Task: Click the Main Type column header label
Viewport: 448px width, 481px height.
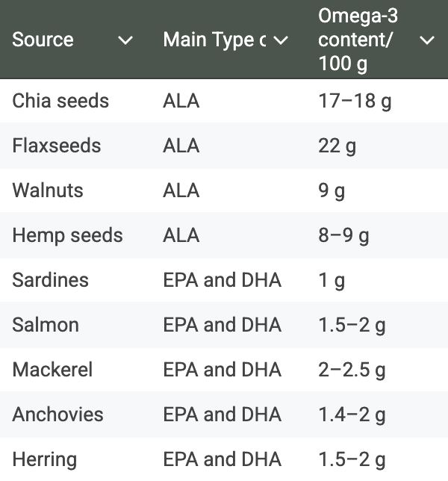Action: pos(214,40)
